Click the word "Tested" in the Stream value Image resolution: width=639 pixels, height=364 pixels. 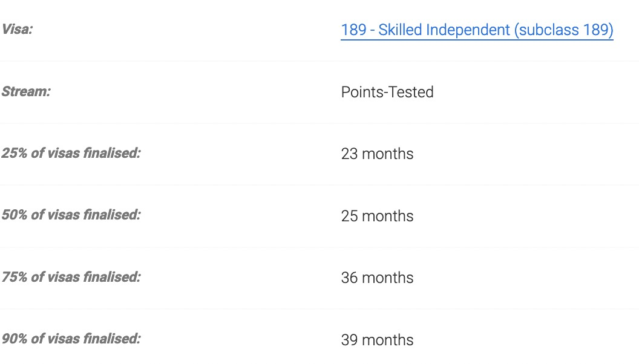pos(411,92)
